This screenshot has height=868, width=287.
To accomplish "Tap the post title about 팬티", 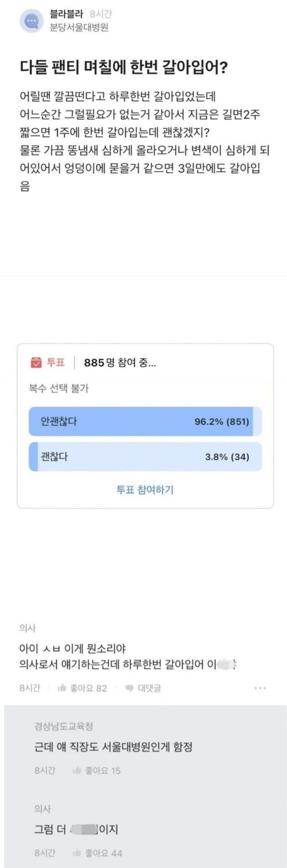I will tap(124, 68).
